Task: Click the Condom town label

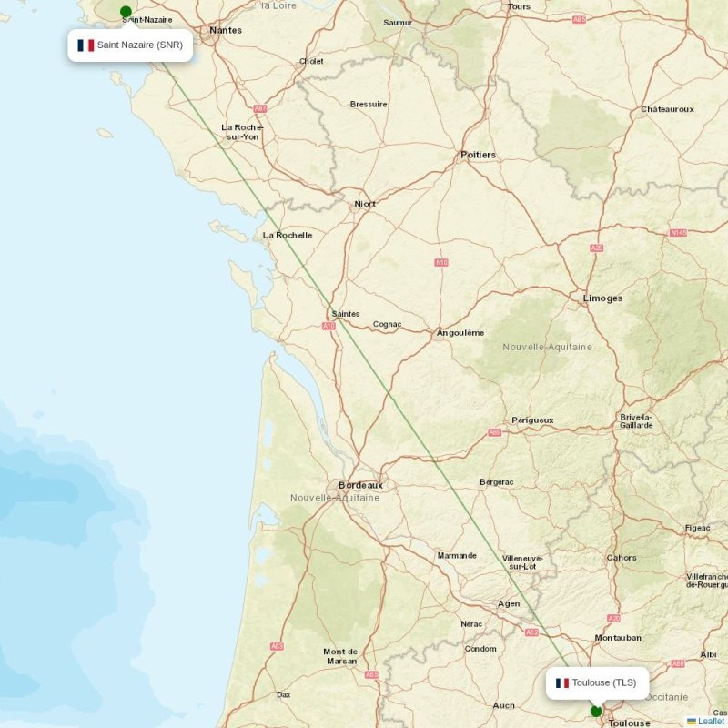Action: tap(480, 649)
